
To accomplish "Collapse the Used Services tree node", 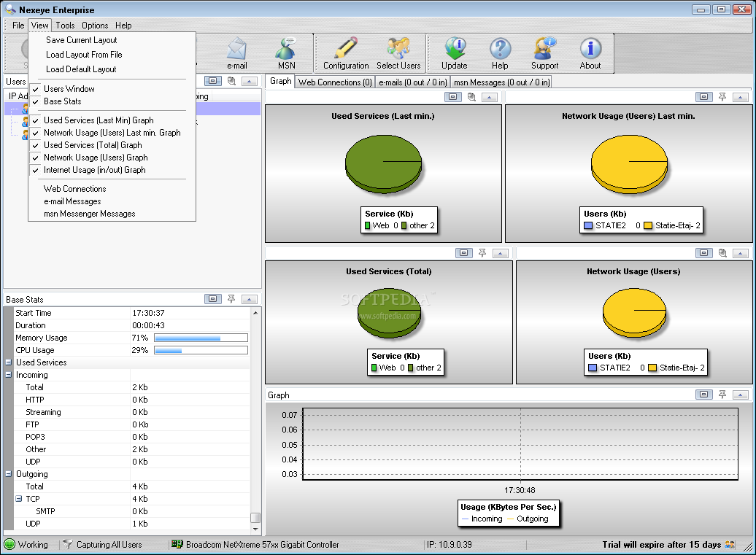I will pyautogui.click(x=9, y=362).
